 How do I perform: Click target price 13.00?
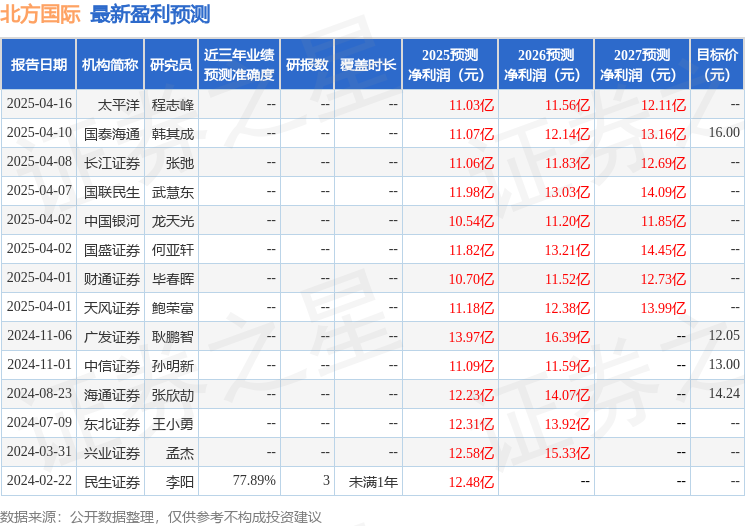click(724, 364)
